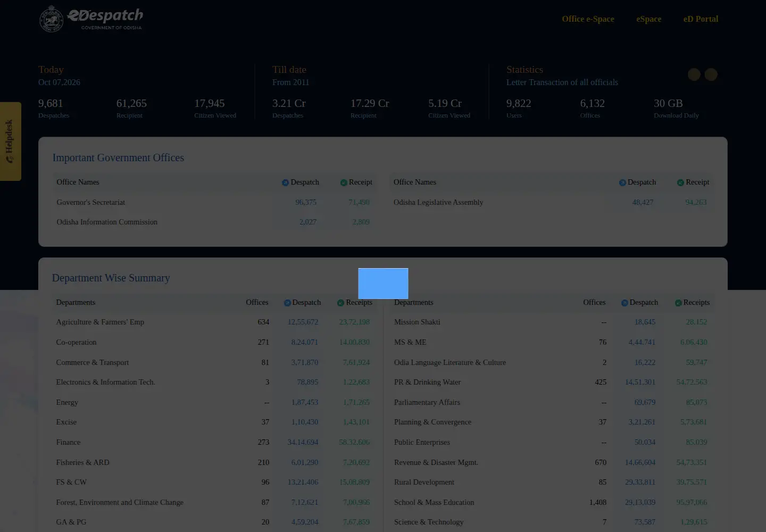Click Rural Development despatch 29,33,811

640,482
